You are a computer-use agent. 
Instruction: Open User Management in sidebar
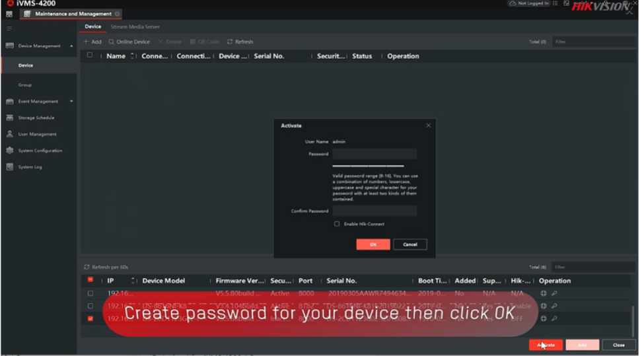[x=37, y=134]
